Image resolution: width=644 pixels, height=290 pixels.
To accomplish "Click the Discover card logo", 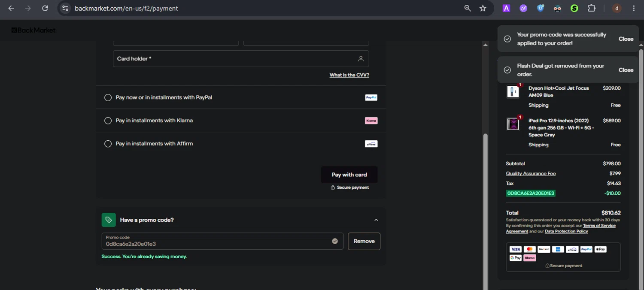I will point(544,249).
